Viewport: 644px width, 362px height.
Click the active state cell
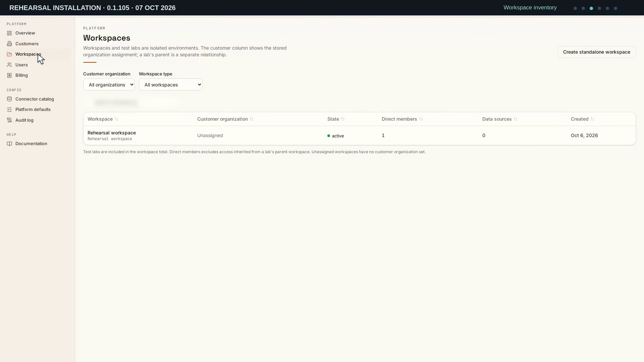coord(336,136)
